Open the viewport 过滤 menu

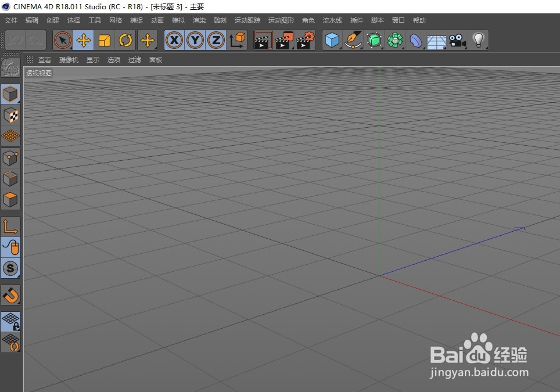click(x=135, y=60)
